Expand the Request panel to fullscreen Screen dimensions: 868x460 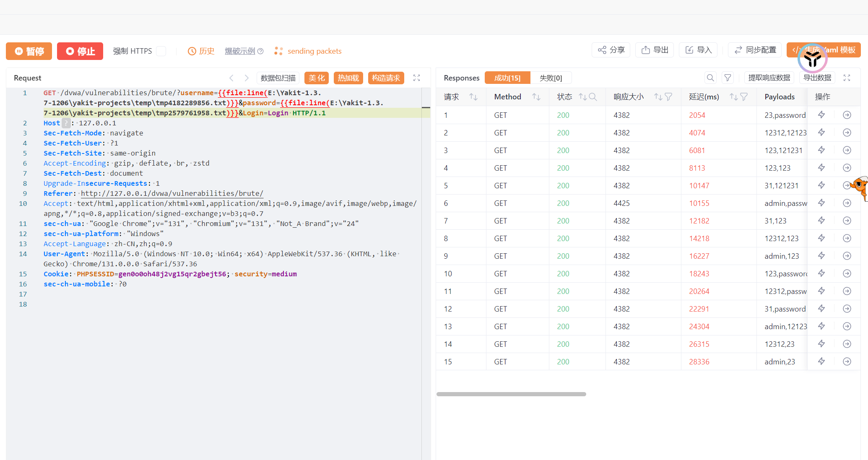point(416,78)
